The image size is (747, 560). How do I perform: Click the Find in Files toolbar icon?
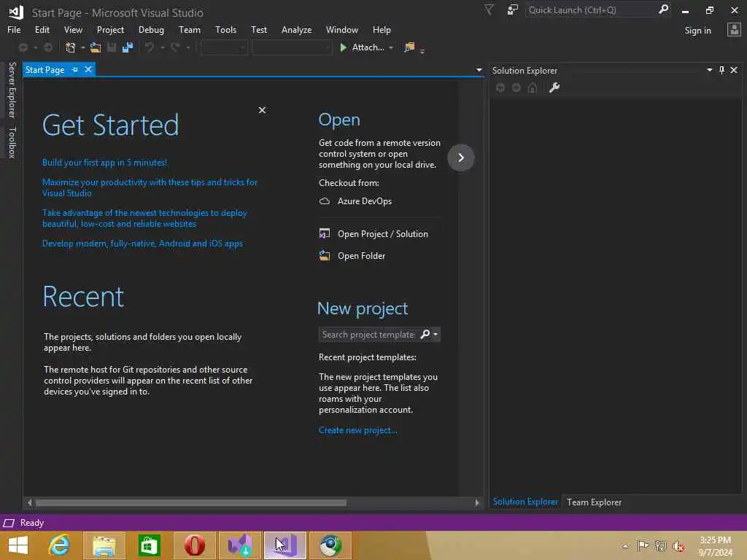coord(409,47)
